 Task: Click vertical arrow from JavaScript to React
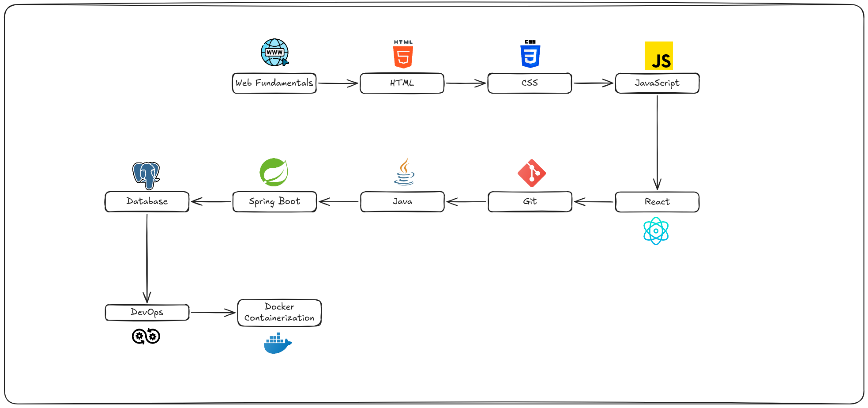(658, 143)
